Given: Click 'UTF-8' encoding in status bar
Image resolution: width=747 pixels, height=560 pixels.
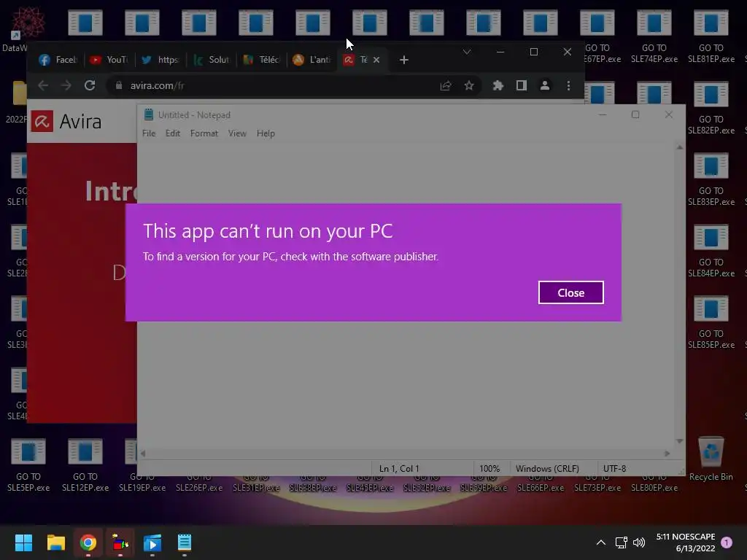Looking at the screenshot, I should (614, 469).
